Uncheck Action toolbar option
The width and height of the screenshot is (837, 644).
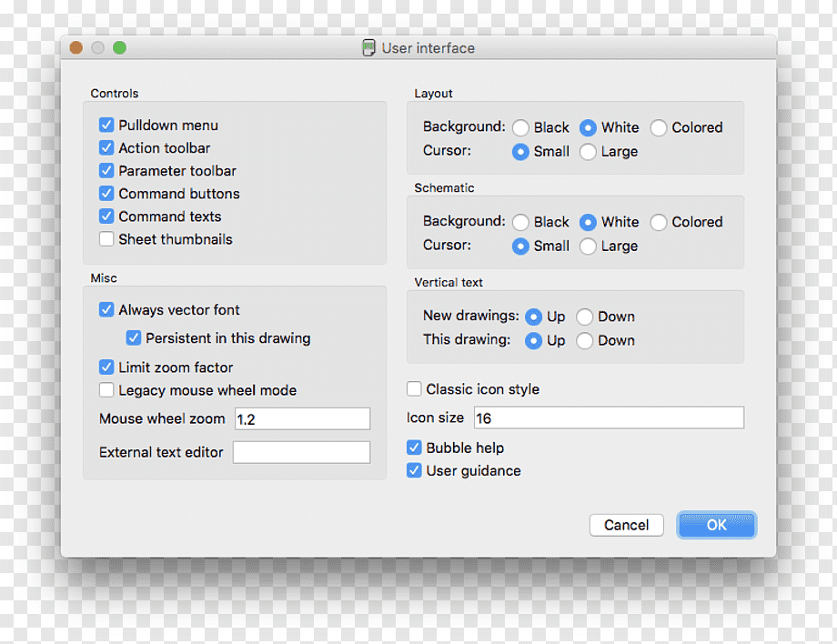(x=106, y=147)
